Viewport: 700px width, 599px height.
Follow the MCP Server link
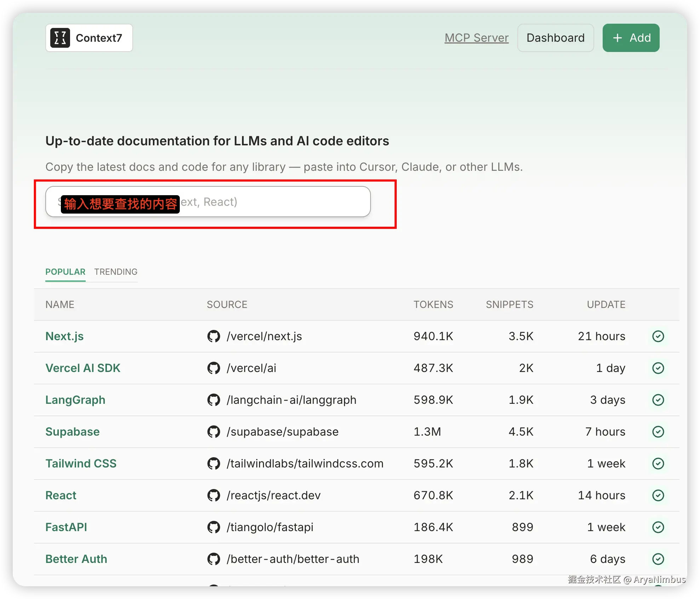[476, 38]
